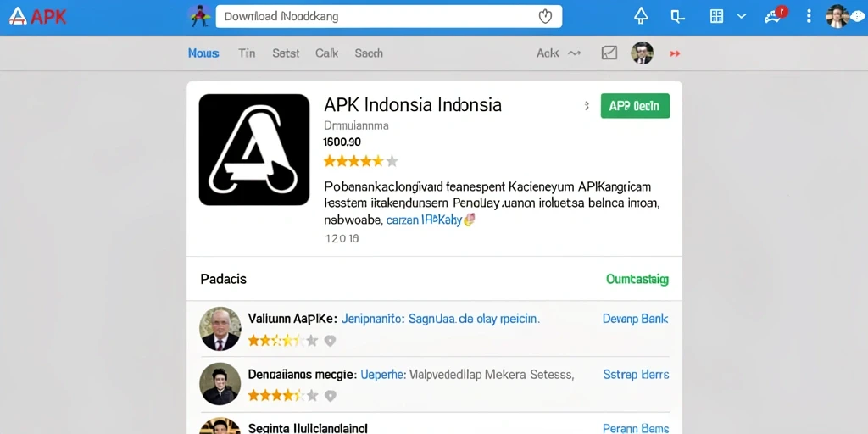Click the small icon left of green button
Viewport: 868px width, 434px height.
pyautogui.click(x=587, y=106)
